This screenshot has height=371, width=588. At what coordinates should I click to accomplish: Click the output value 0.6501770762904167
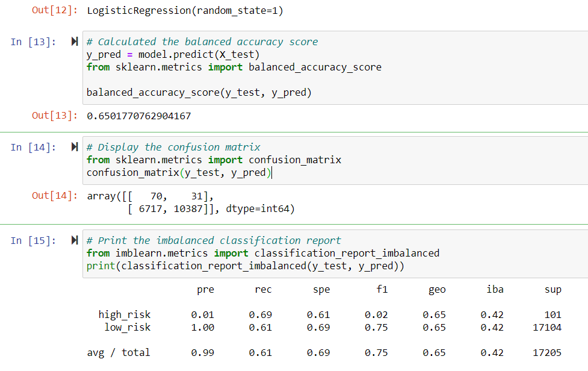(139, 116)
